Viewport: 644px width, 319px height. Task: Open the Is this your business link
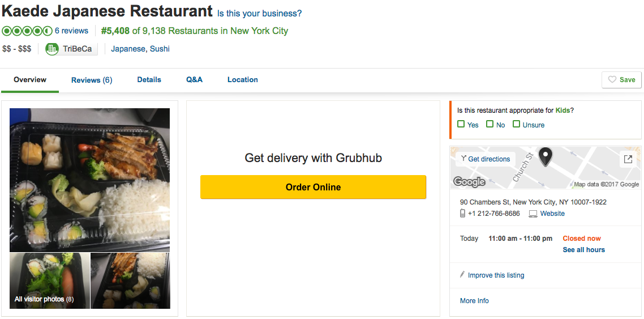click(260, 14)
